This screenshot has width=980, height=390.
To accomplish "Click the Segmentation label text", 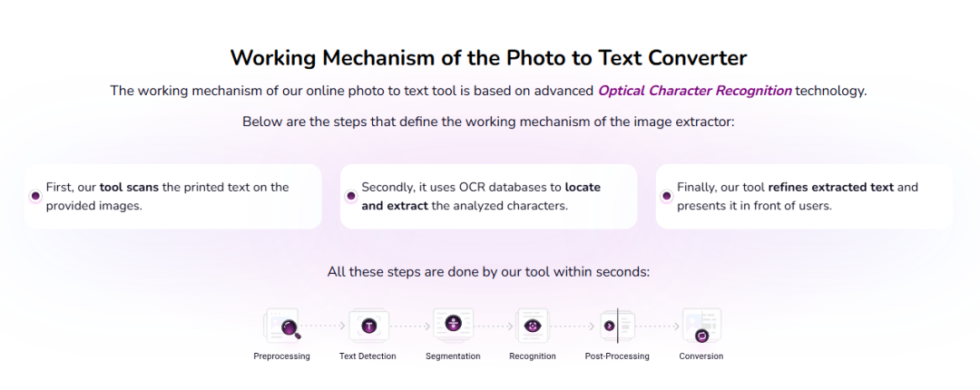I will [453, 356].
